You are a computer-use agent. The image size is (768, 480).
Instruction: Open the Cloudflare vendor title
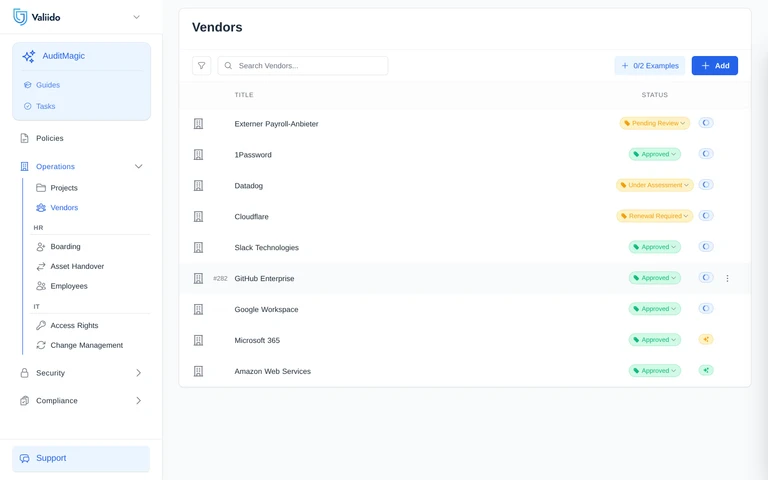(x=251, y=216)
